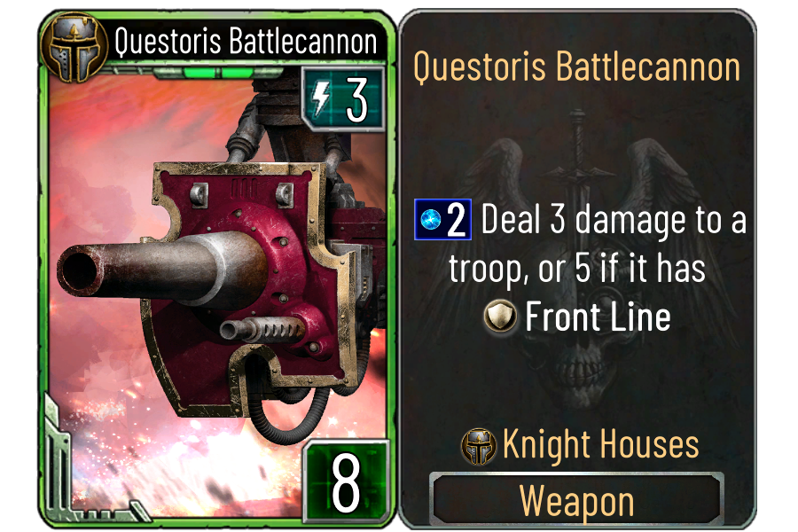Click the ability cost number 2

tap(456, 220)
